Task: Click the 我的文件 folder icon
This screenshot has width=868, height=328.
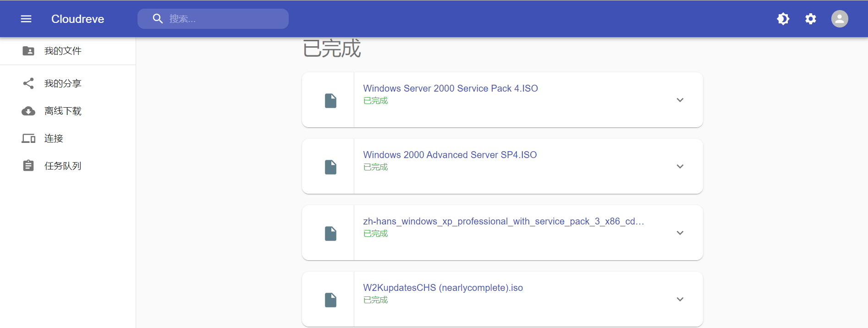Action: [x=28, y=51]
